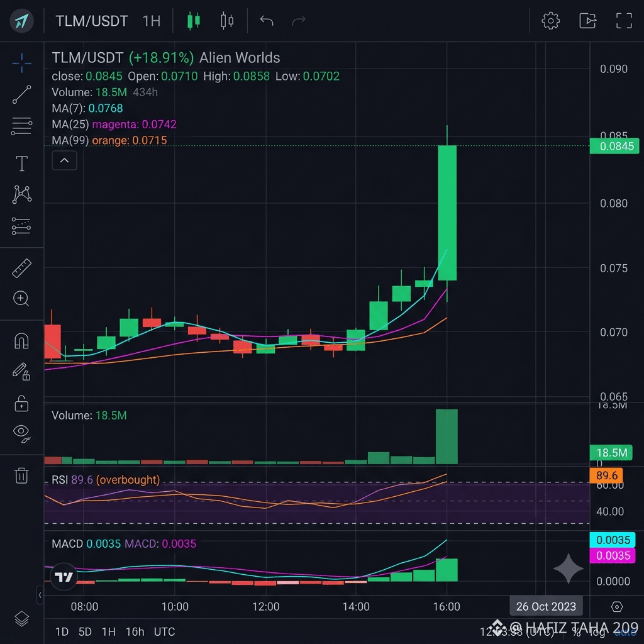Select the ruler measure tool
The image size is (644, 644).
(21, 268)
